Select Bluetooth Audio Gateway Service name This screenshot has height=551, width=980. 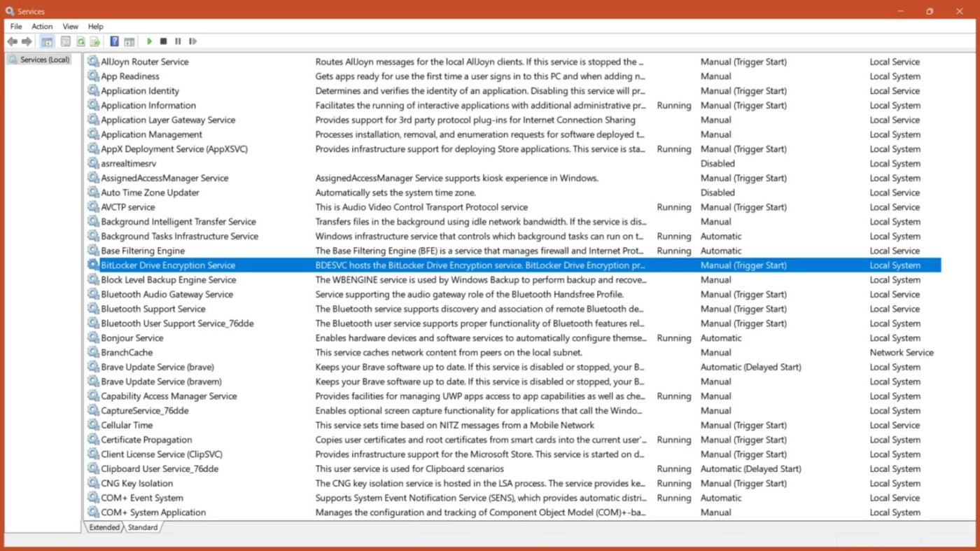167,295
